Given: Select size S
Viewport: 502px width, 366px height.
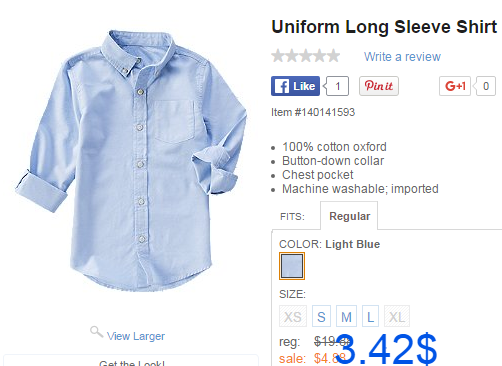Looking at the screenshot, I should 321,316.
